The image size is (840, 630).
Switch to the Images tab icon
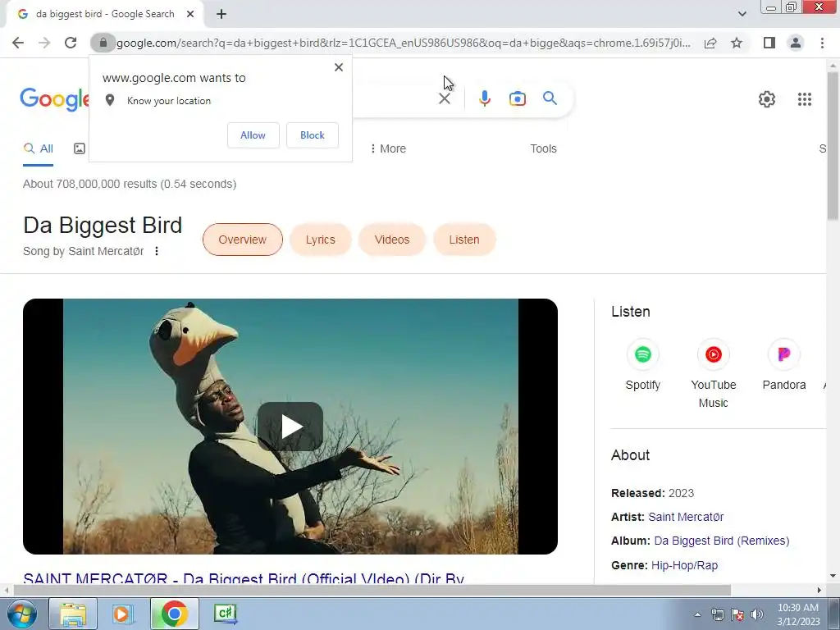coord(80,149)
